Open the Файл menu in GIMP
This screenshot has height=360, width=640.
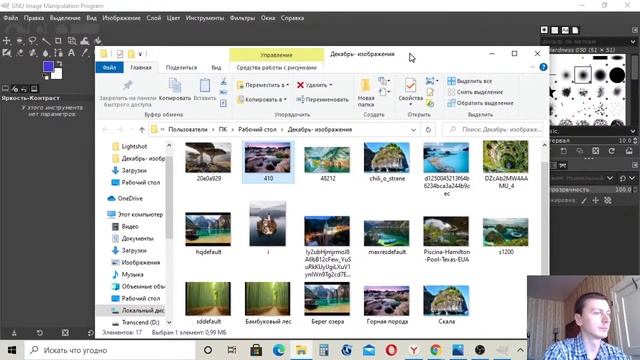11,18
